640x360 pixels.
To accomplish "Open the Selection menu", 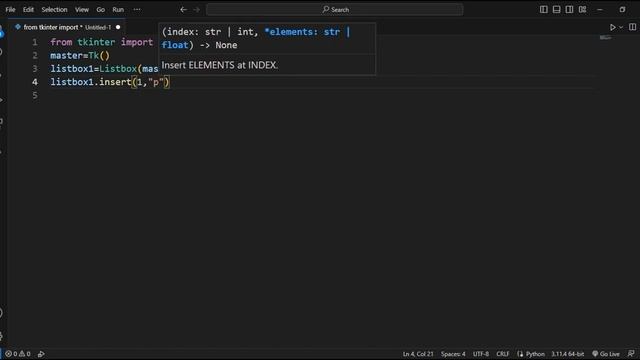I will (54, 9).
